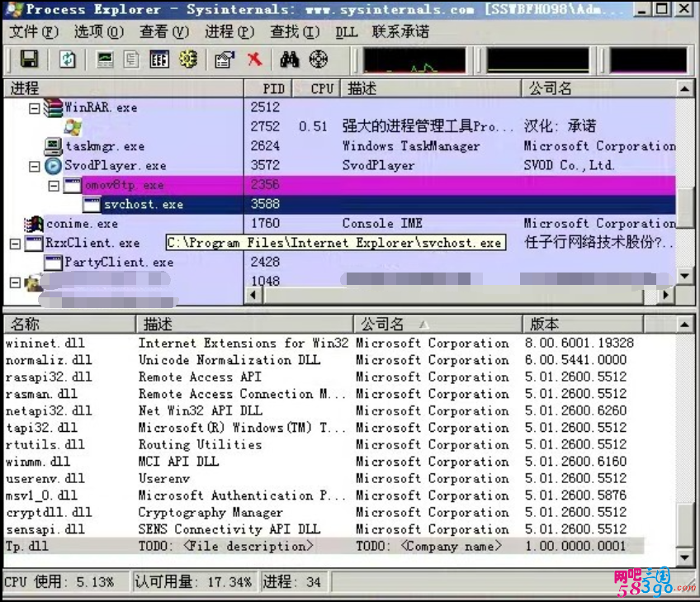
Task: Select the normaliz.dll row
Action: pos(324,360)
